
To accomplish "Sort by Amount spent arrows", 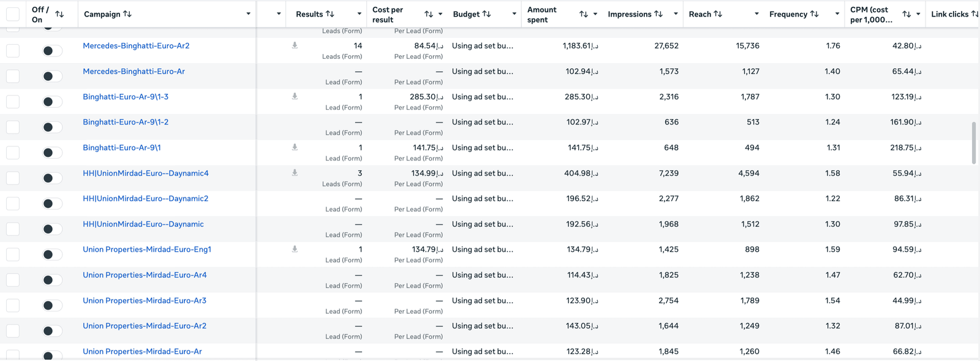I will pyautogui.click(x=584, y=13).
